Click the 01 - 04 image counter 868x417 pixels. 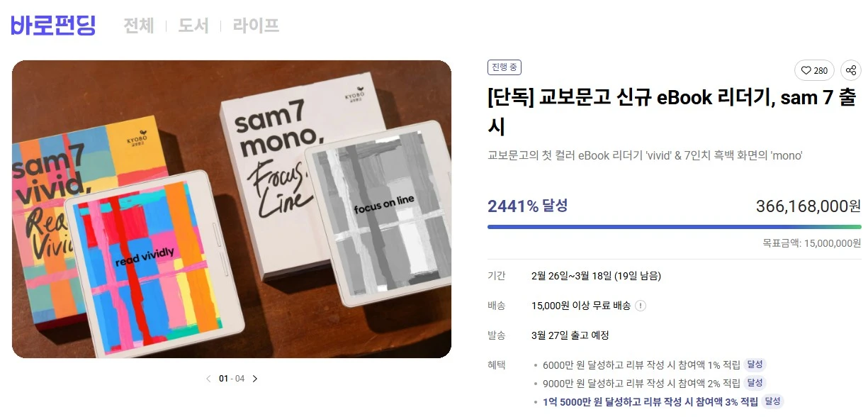(x=232, y=379)
